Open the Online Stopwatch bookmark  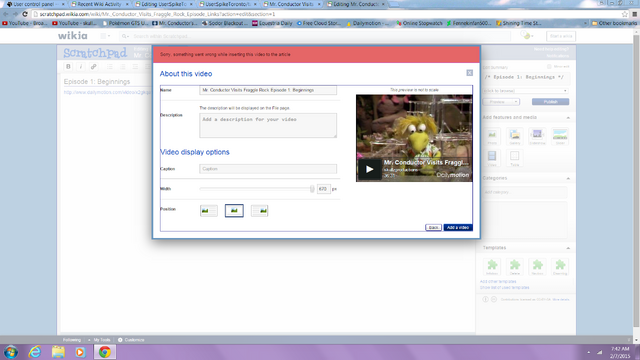419,23
